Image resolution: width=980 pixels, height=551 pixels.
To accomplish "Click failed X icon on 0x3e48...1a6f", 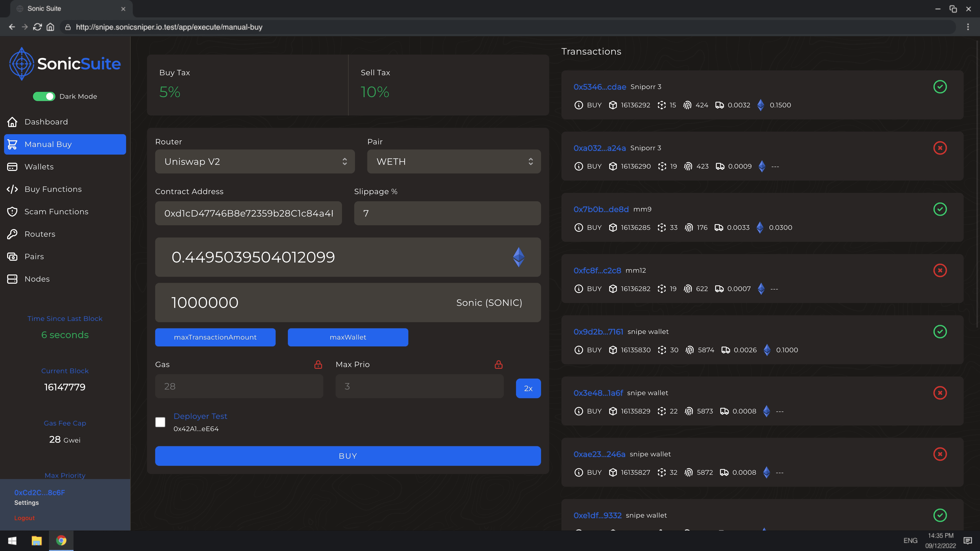I will 940,393.
